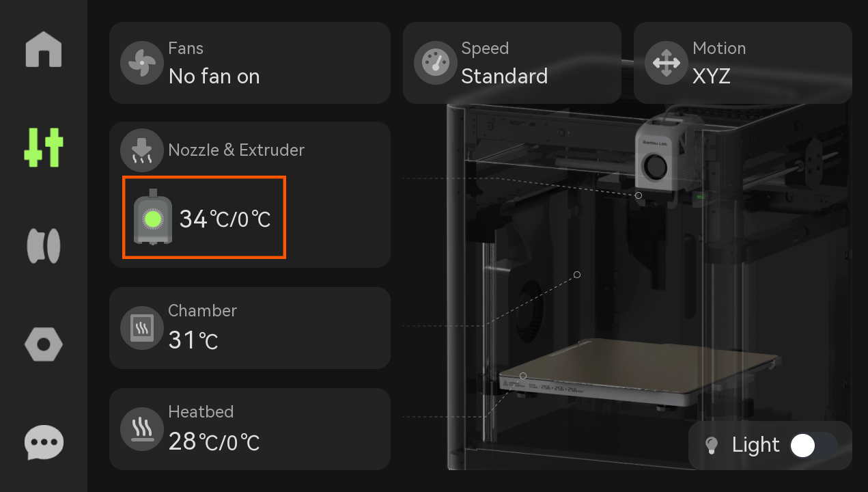Tap the Chamber heater icon
The width and height of the screenshot is (868, 492).
coord(141,328)
